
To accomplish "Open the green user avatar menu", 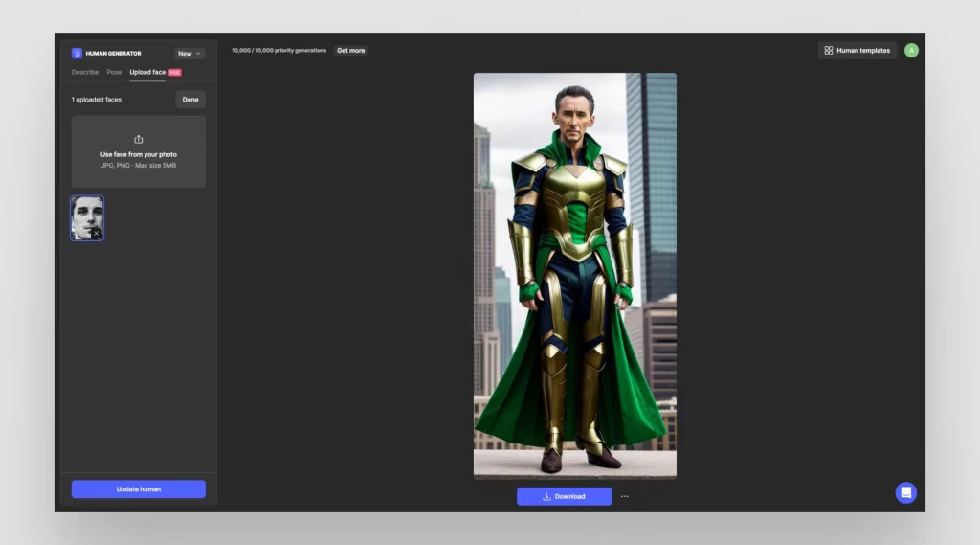I will pos(911,50).
